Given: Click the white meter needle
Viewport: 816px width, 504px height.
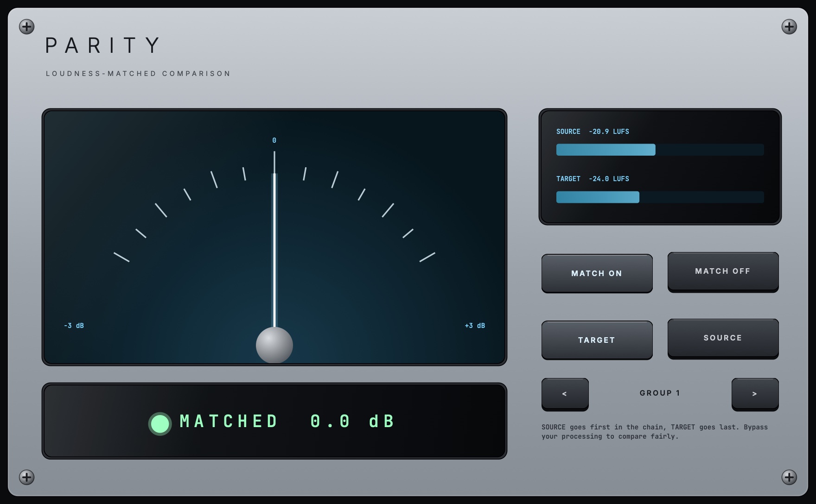Looking at the screenshot, I should click(274, 250).
